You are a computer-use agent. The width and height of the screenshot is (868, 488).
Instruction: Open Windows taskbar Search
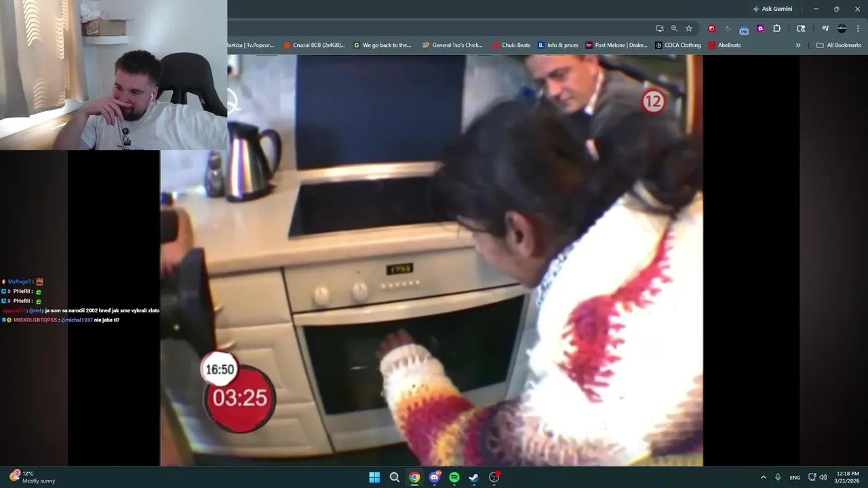coord(395,477)
